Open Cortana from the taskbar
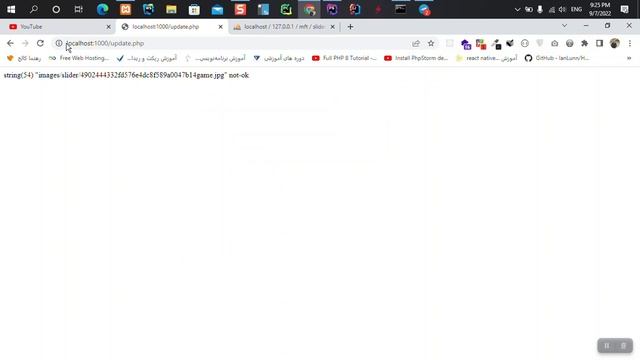The width and height of the screenshot is (640, 360). coord(56,9)
